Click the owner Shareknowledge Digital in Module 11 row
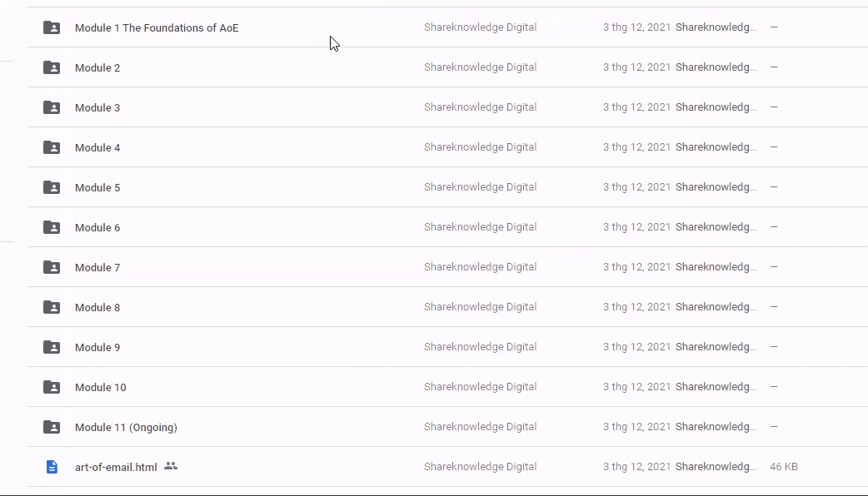The height and width of the screenshot is (496, 868). coord(480,427)
